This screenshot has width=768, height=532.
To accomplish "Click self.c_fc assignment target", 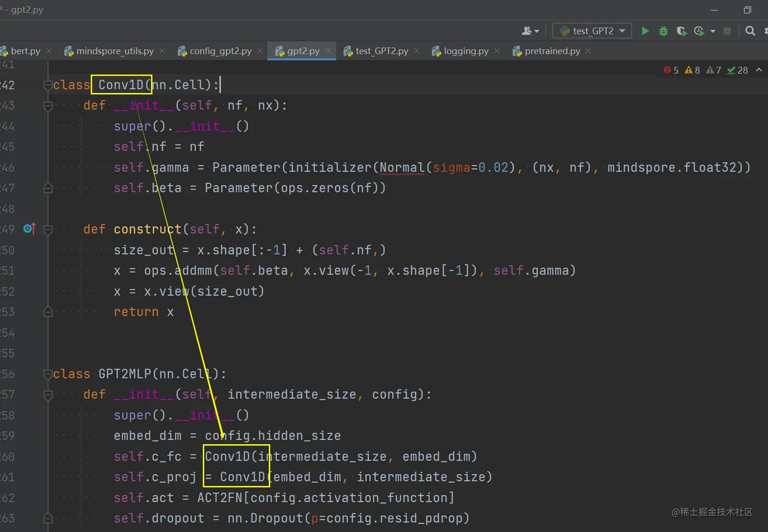I will point(147,456).
